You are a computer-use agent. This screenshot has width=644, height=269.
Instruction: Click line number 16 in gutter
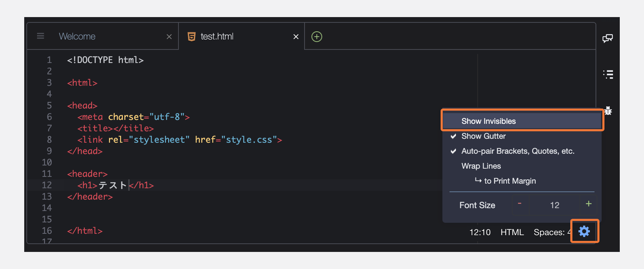point(47,231)
